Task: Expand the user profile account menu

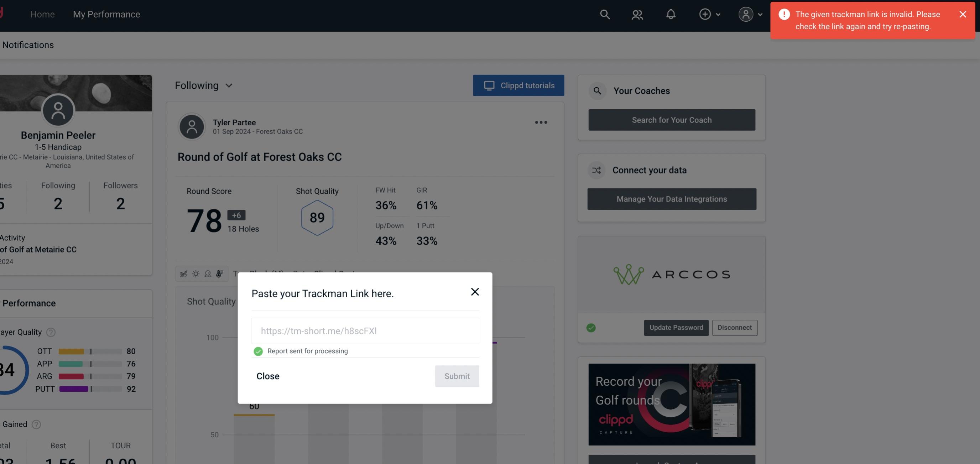Action: click(x=751, y=14)
